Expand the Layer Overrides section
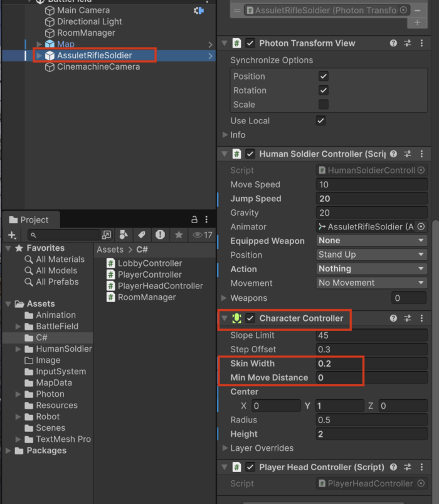This screenshot has width=439, height=504. (x=225, y=448)
